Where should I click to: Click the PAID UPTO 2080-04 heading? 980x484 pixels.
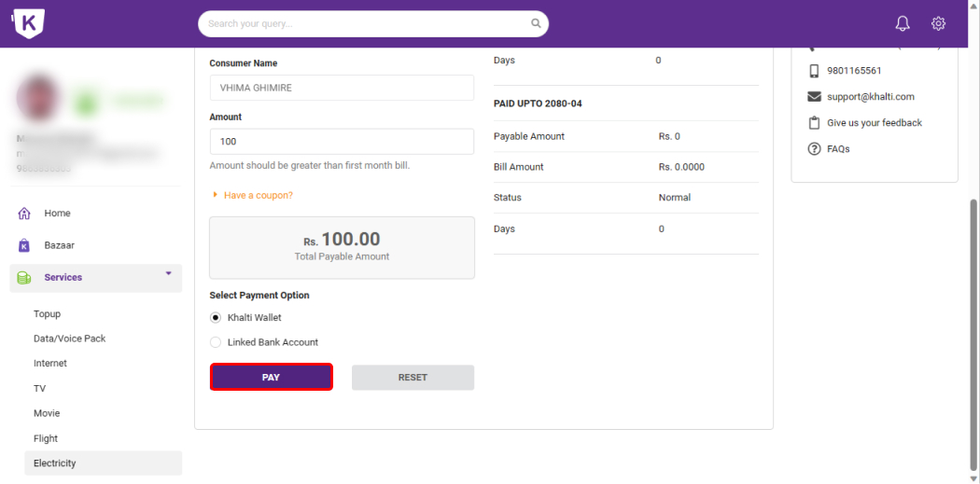point(538,103)
